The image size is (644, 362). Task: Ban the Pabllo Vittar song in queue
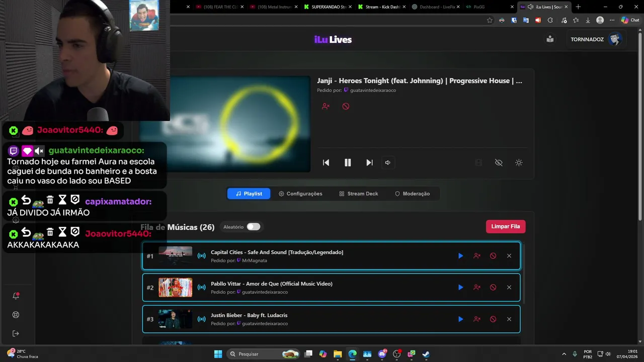coord(493,288)
